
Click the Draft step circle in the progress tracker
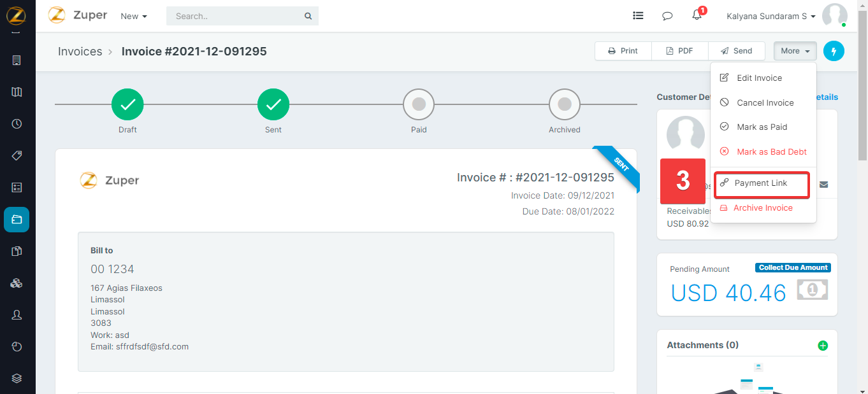point(127,104)
